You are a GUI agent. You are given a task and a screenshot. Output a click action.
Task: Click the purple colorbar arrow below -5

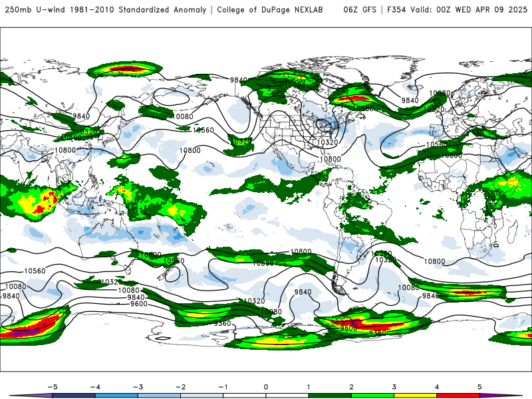(31, 396)
